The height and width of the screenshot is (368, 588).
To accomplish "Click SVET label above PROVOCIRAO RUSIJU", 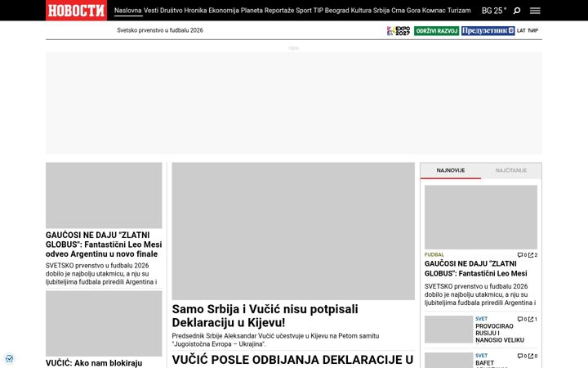I will point(482,319).
